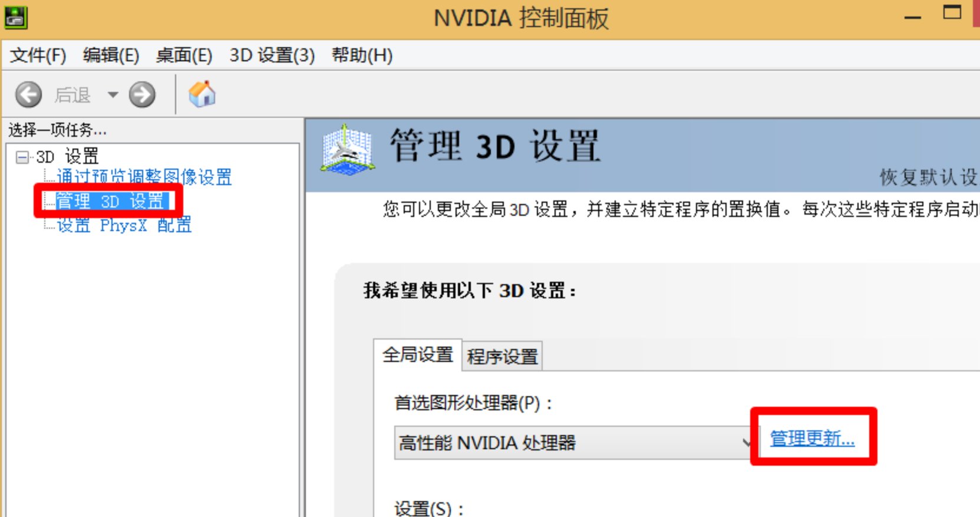Go to the Home page icon
Screen dimensions: 980x517
(x=202, y=94)
